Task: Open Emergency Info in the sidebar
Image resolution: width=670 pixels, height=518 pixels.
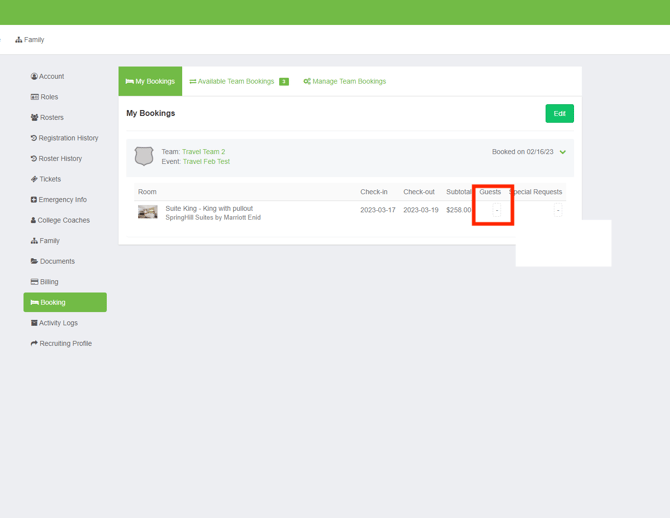Action: click(x=59, y=200)
